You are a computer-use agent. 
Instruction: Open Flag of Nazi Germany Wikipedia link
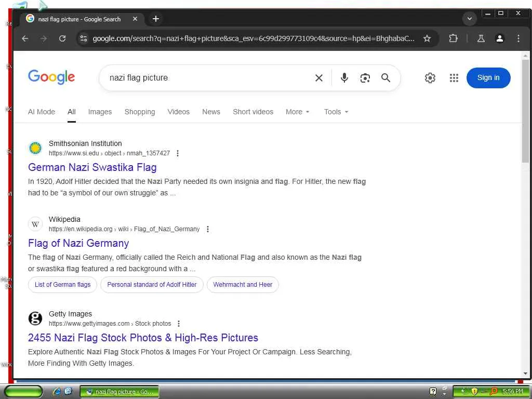click(x=78, y=243)
